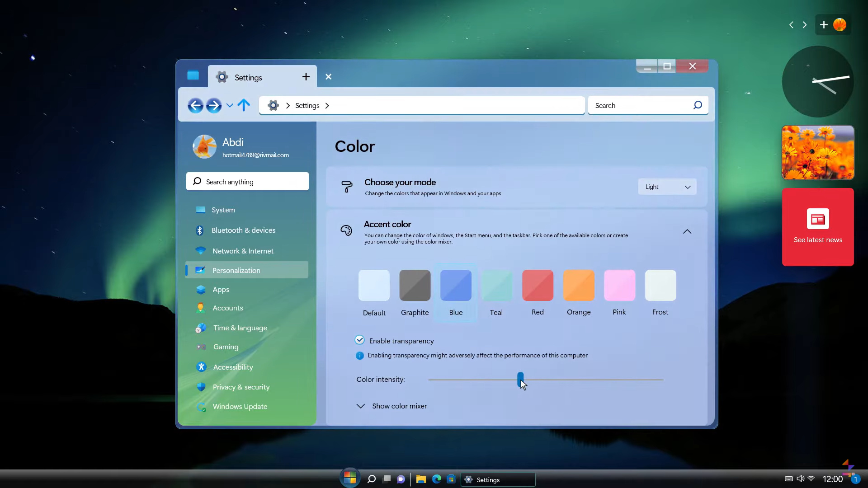The width and height of the screenshot is (868, 488).
Task: Click the See latest news tile
Action: point(818,227)
